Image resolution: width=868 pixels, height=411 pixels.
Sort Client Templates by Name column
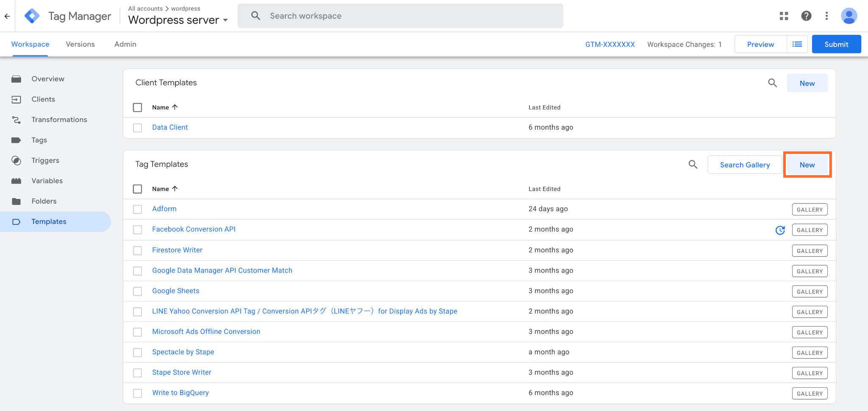165,107
